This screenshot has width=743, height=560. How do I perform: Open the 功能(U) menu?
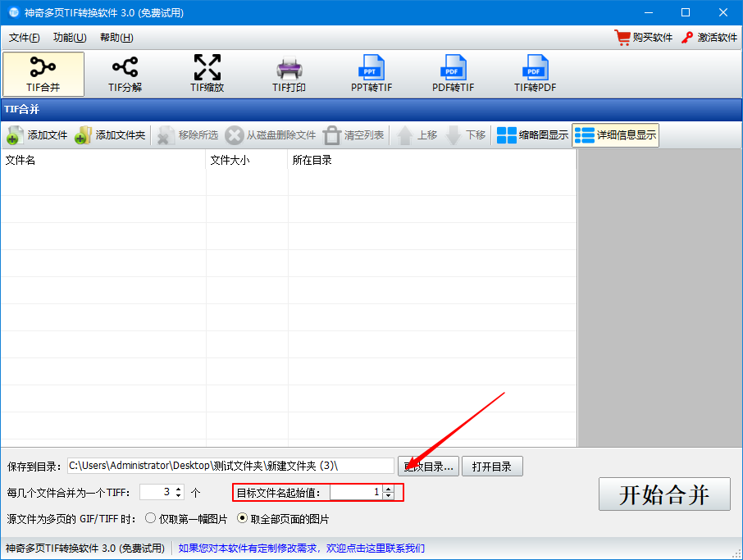[70, 38]
